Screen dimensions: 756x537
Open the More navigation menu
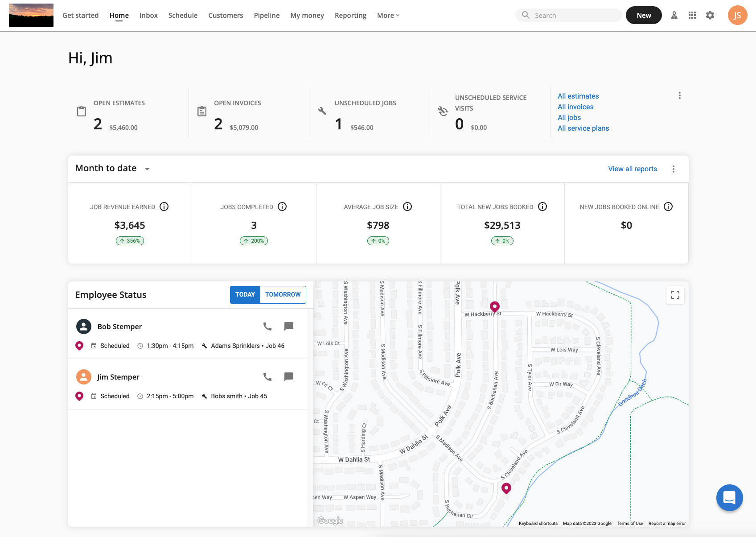coord(388,15)
